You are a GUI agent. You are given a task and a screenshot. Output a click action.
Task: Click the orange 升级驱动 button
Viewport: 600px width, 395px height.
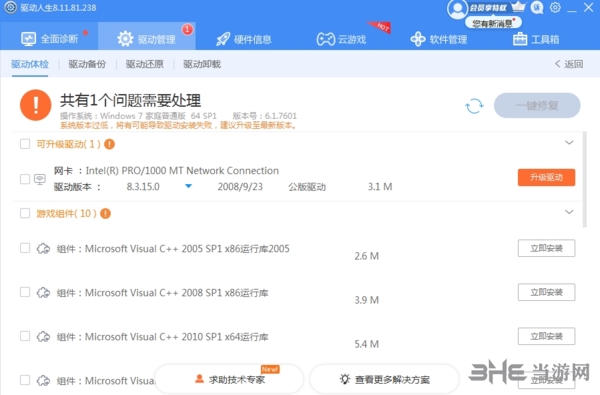pos(546,177)
